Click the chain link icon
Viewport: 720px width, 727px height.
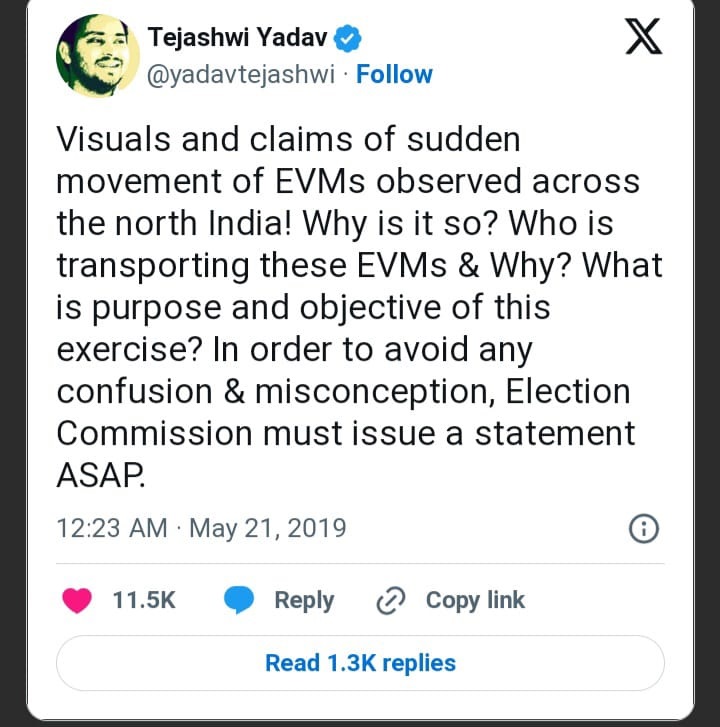point(389,600)
